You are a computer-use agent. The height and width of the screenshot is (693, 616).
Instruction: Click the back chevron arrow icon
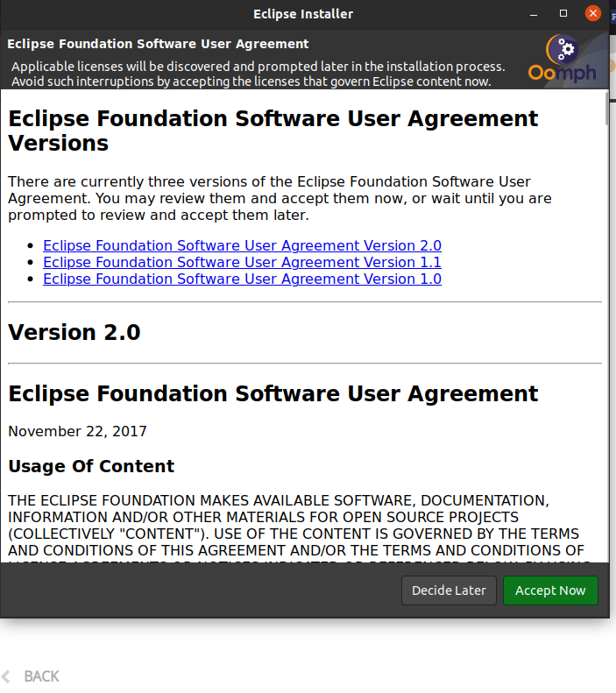6,676
